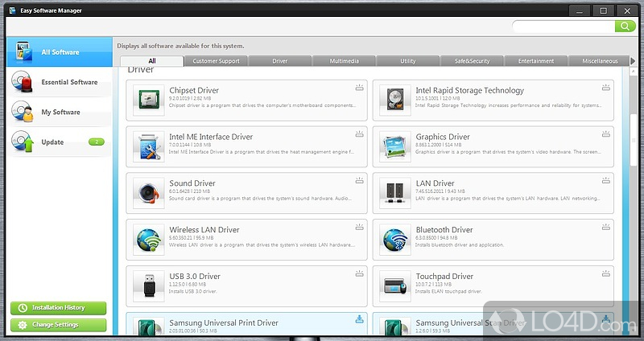644x341 pixels.
Task: Click the Graphics Driver picture icon
Action: tap(393, 146)
